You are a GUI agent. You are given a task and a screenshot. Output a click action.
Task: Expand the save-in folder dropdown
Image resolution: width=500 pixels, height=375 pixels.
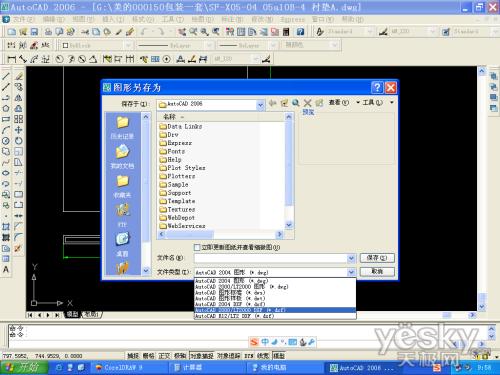tap(260, 105)
